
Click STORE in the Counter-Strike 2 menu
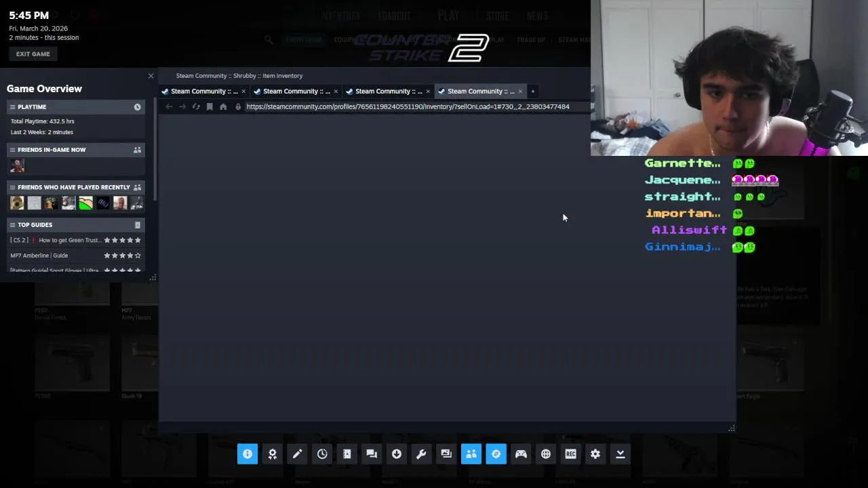(x=497, y=16)
